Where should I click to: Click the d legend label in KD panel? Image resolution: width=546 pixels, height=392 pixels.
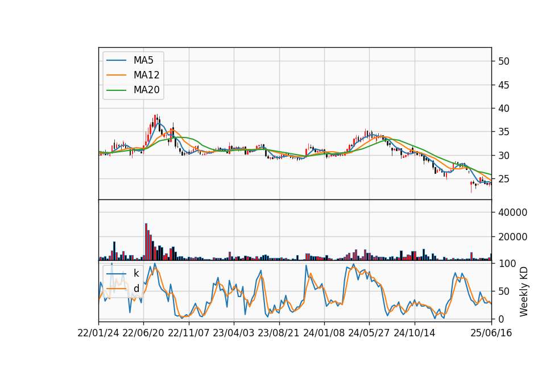(136, 289)
